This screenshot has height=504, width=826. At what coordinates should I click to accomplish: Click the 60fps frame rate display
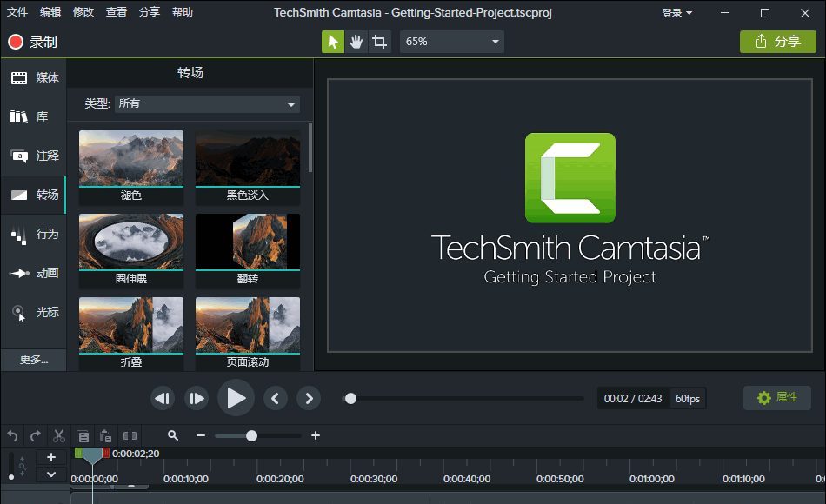coord(688,399)
